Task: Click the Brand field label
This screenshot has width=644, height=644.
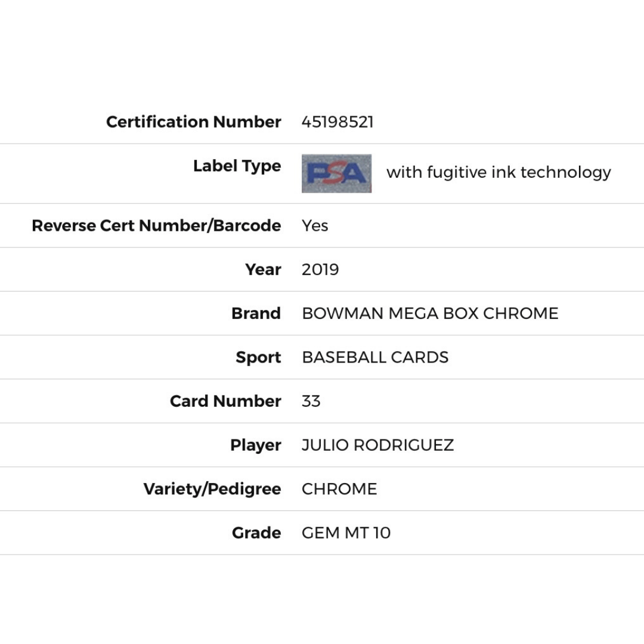Action: point(256,314)
